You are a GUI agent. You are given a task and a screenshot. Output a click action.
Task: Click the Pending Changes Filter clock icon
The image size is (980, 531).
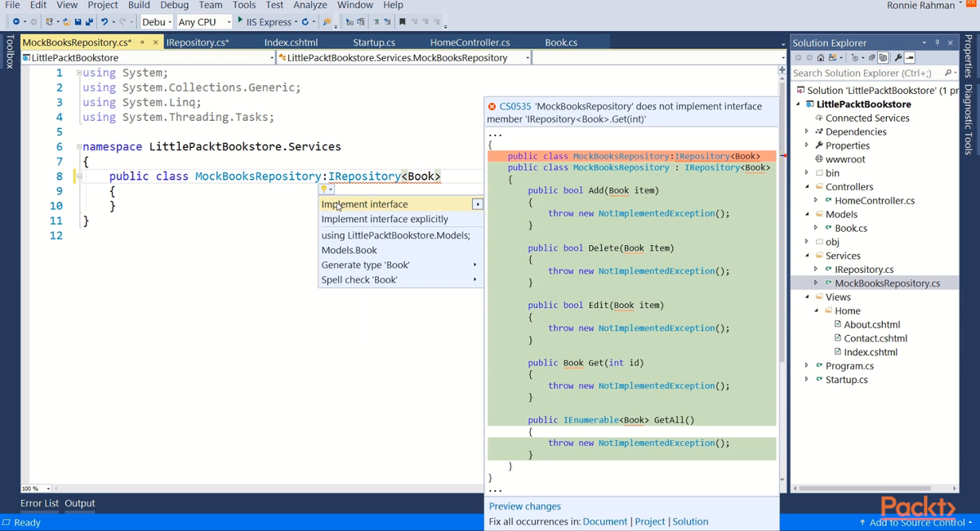click(855, 58)
